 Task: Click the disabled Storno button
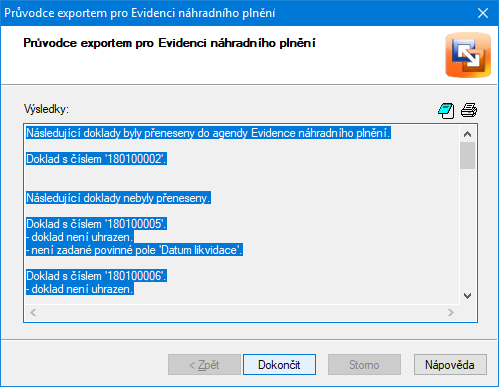[x=364, y=365]
